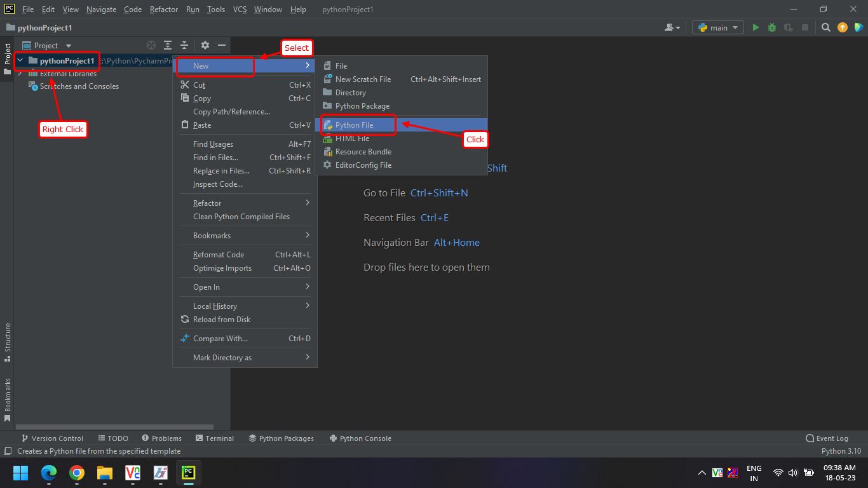868x488 pixels.
Task: Choose Clean Python Compiled Files
Action: point(245,217)
